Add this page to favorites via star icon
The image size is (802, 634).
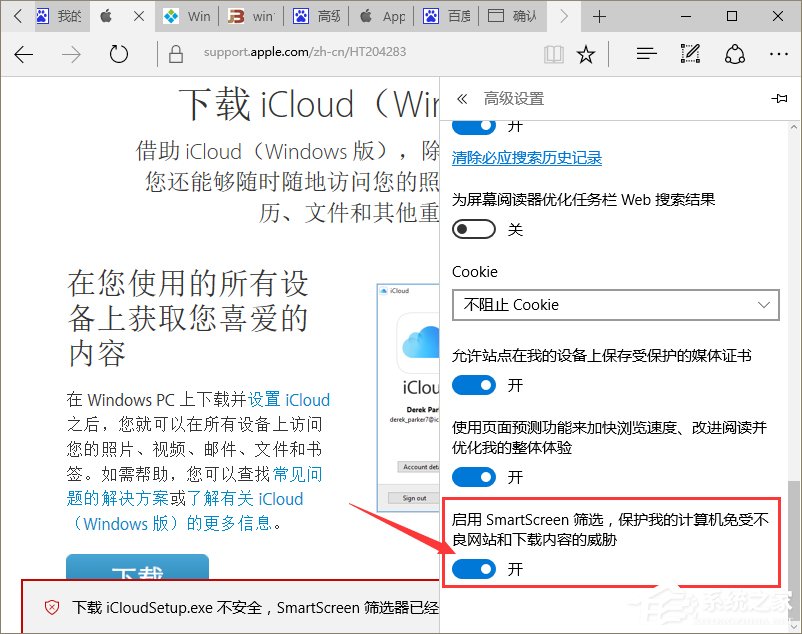pos(587,56)
